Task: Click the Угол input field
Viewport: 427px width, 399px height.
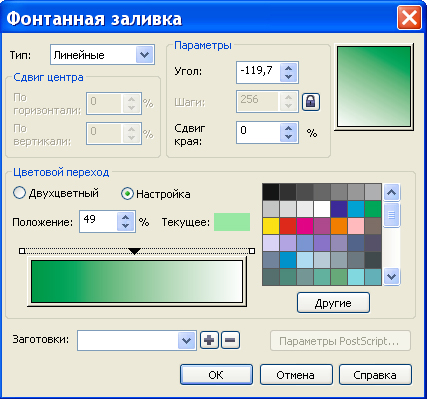Action: coord(258,72)
